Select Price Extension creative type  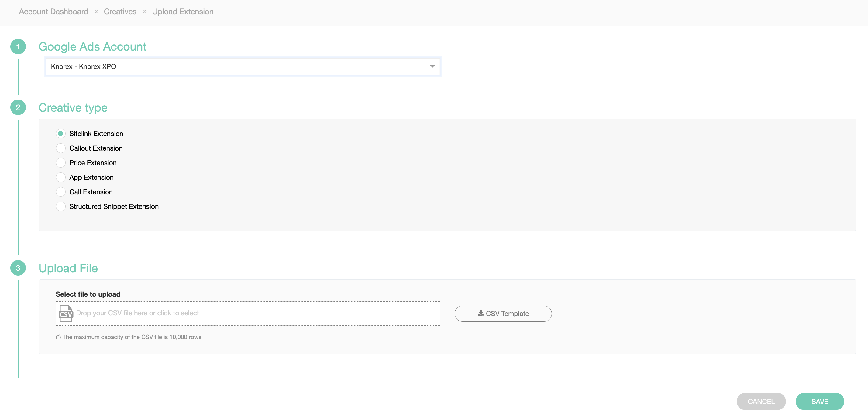(61, 163)
